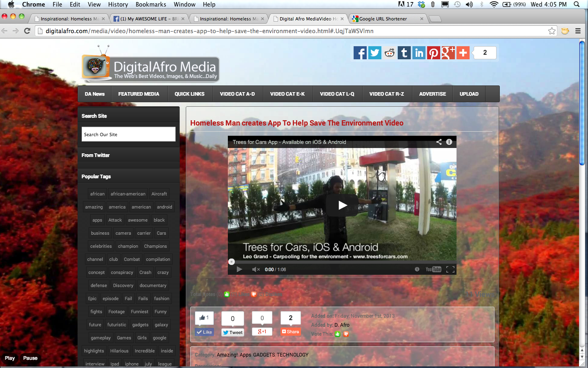Start video with the center play button
Viewport: 588px width, 368px height.
[x=342, y=205]
